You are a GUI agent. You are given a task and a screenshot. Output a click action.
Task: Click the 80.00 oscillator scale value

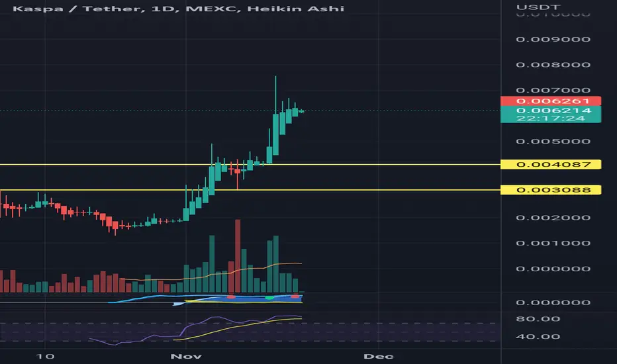538,319
